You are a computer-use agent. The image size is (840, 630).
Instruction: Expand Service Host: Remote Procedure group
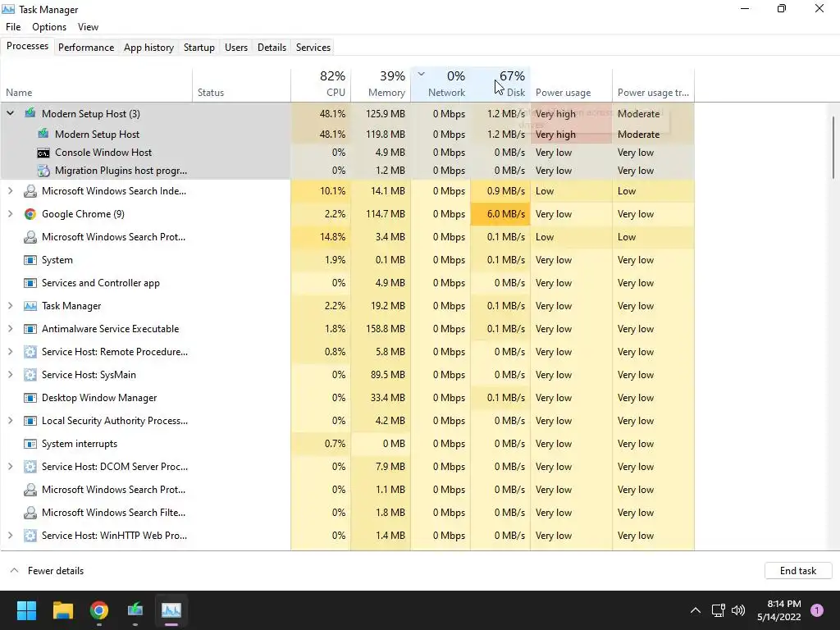click(10, 352)
